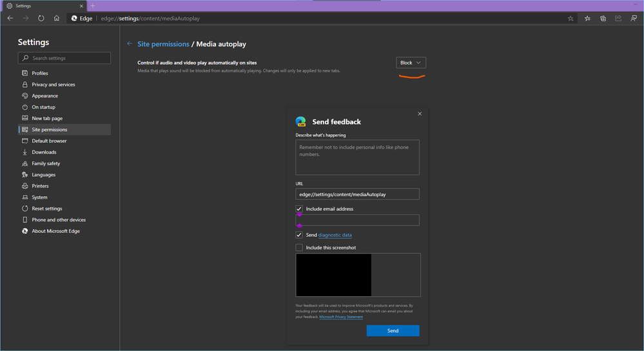Open the Collections icon in toolbar
Image resolution: width=644 pixels, height=351 pixels.
(603, 18)
